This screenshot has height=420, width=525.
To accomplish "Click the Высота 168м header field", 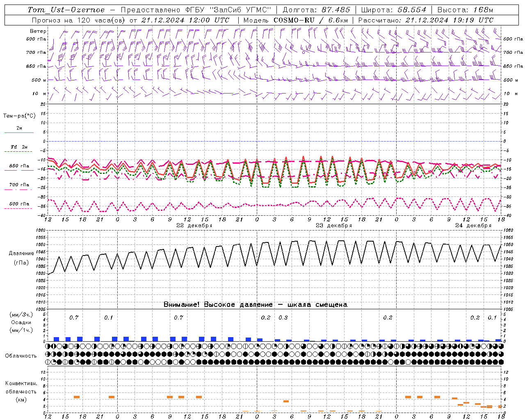I will click(x=465, y=10).
